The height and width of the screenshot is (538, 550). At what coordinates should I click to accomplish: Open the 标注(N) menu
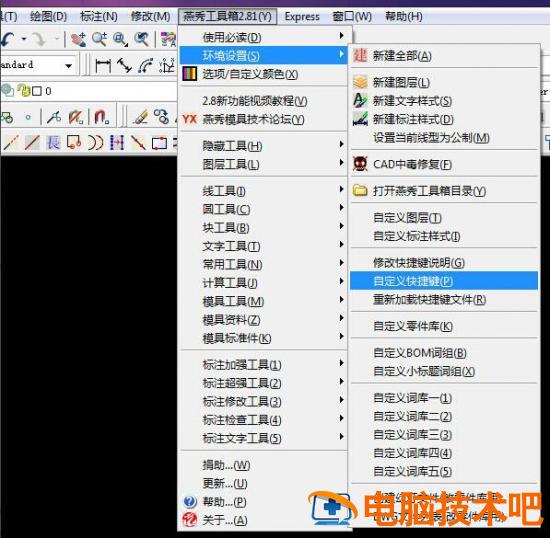99,16
